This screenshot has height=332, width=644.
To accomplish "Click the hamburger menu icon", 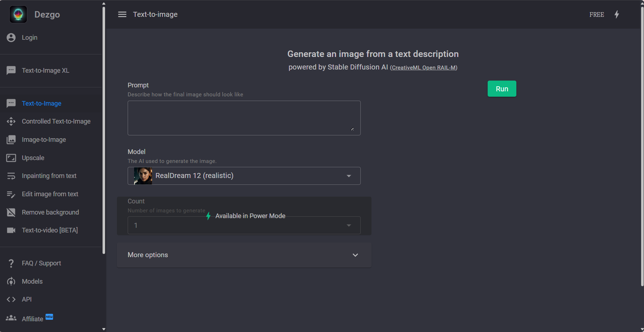I will (x=122, y=14).
